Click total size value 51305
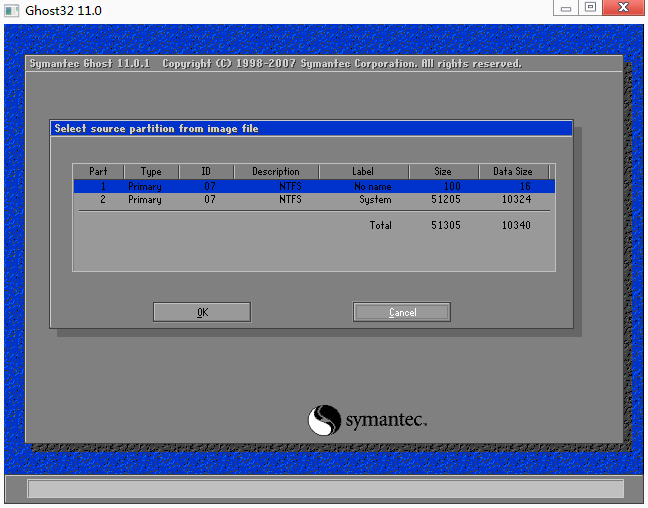Viewport: 648px width, 508px height. 446,225
